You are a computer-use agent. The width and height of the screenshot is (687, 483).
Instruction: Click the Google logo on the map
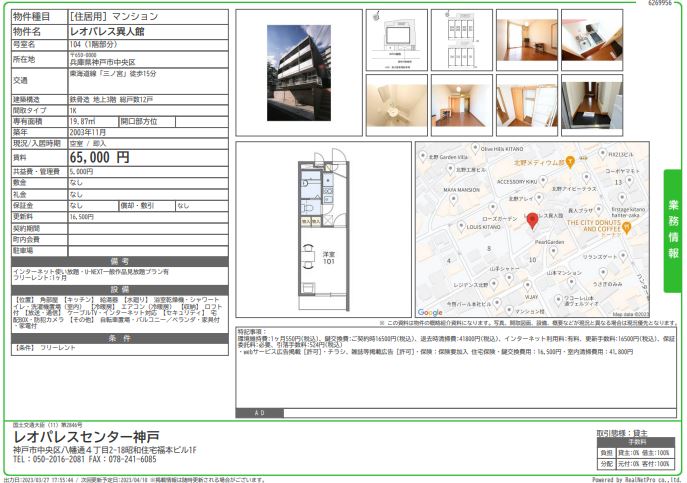click(x=430, y=312)
